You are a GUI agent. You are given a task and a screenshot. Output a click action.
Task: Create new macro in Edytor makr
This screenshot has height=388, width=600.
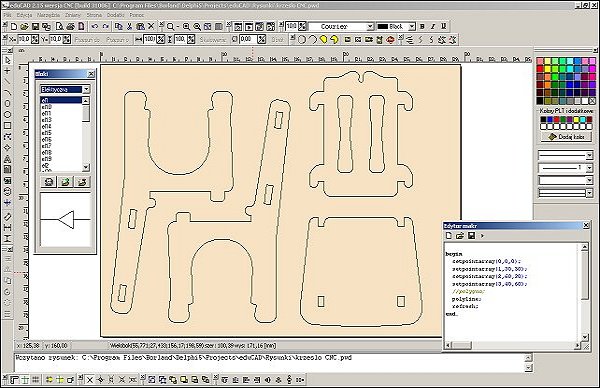tap(449, 236)
